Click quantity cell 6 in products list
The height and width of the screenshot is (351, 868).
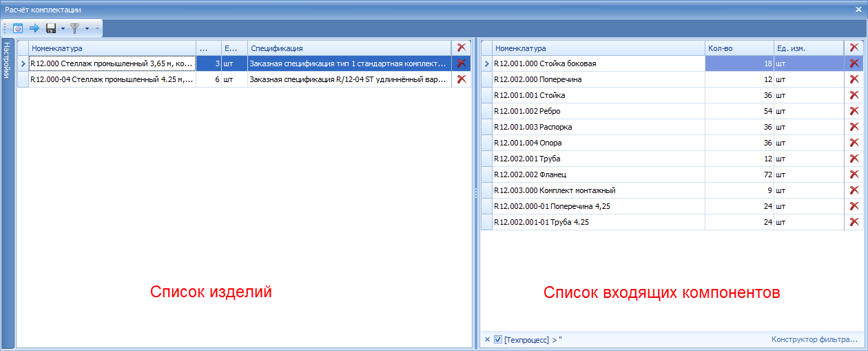(x=209, y=79)
